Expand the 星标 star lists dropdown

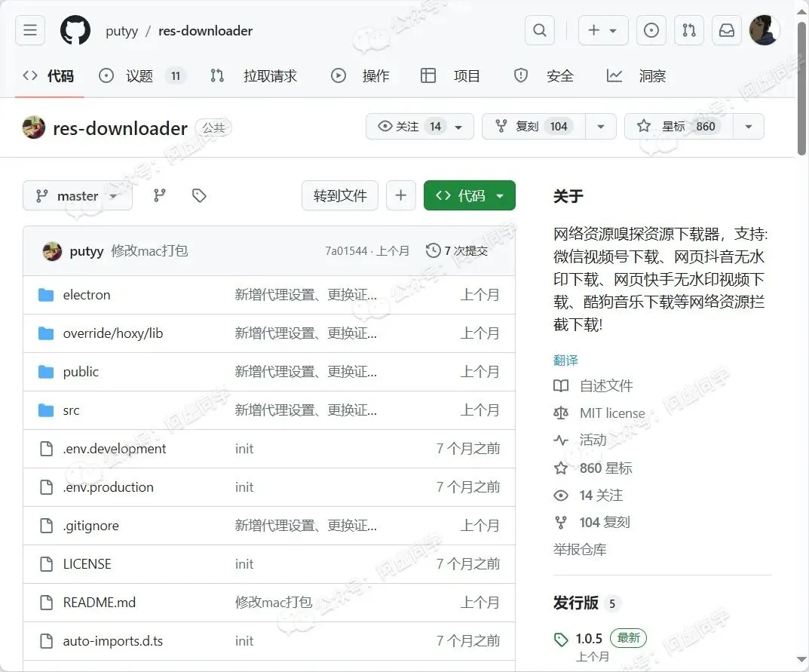point(748,127)
